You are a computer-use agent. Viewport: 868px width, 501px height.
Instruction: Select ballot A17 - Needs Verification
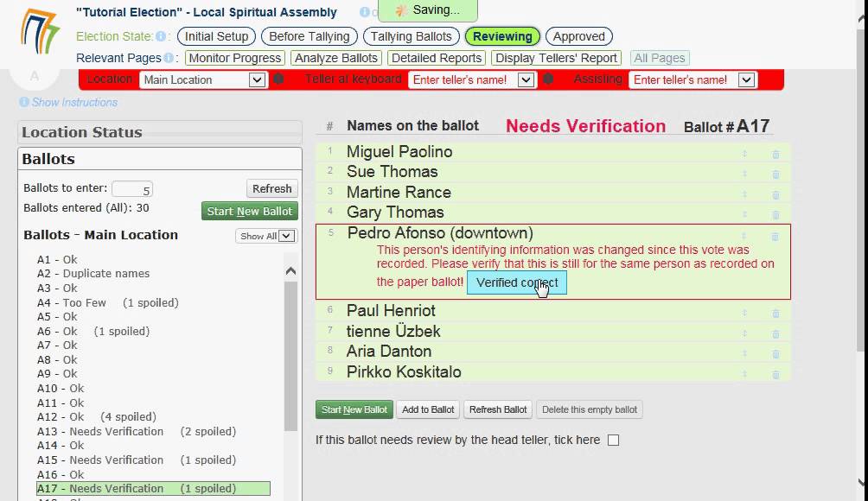click(x=153, y=489)
